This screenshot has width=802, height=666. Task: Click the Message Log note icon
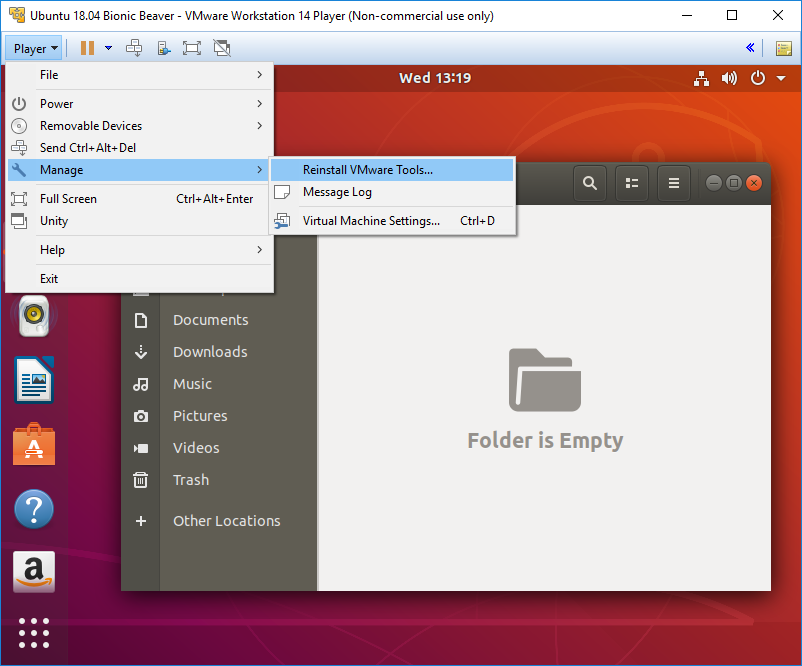tap(282, 192)
